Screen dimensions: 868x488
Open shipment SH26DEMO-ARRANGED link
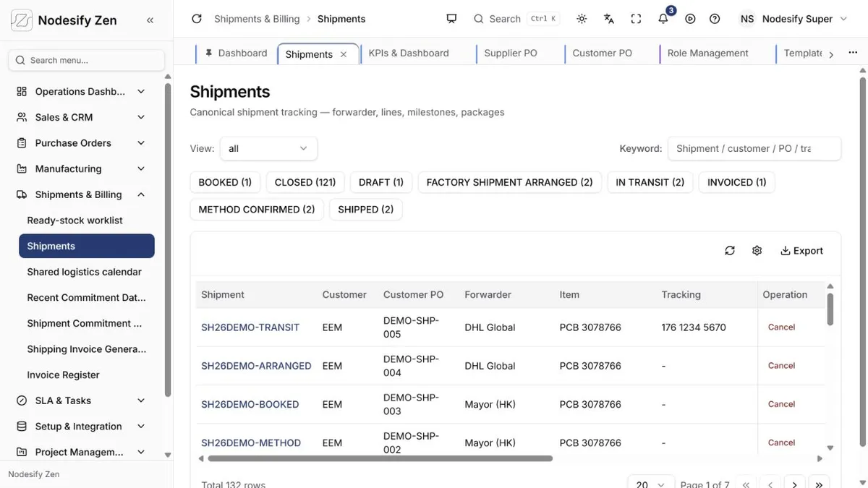256,366
